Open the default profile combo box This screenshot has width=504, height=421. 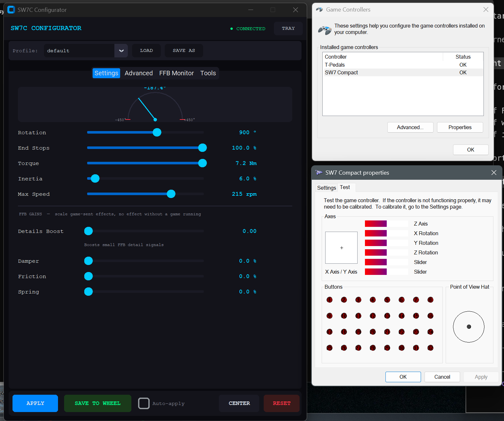(x=79, y=51)
